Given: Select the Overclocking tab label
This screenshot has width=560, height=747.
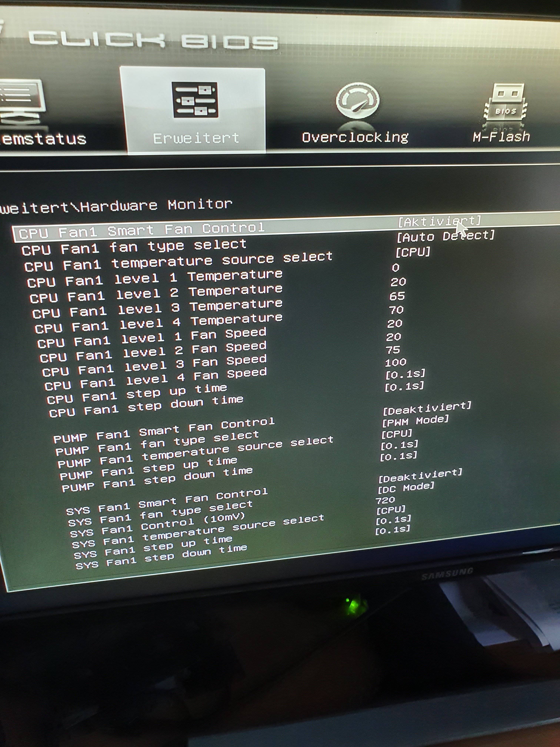Looking at the screenshot, I should (x=355, y=137).
